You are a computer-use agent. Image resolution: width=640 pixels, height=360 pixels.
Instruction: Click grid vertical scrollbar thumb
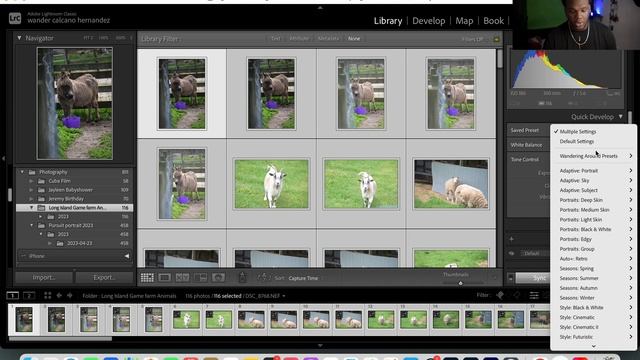point(500,59)
